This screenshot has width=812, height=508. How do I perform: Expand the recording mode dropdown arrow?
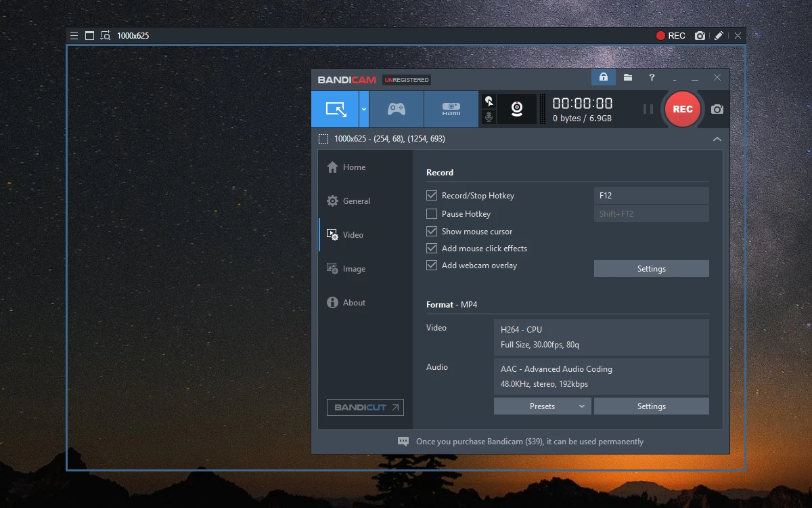[x=363, y=108]
